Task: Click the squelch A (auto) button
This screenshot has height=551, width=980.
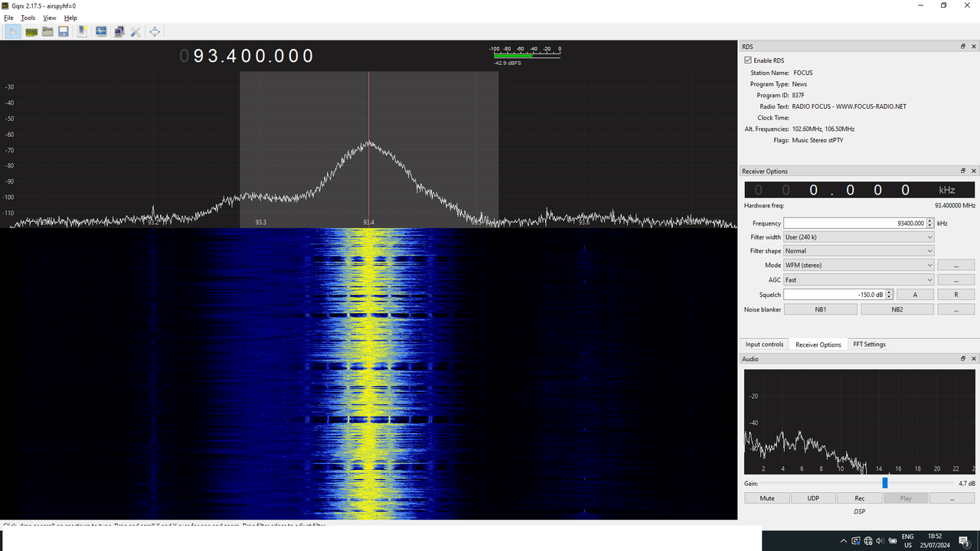Action: tap(915, 295)
